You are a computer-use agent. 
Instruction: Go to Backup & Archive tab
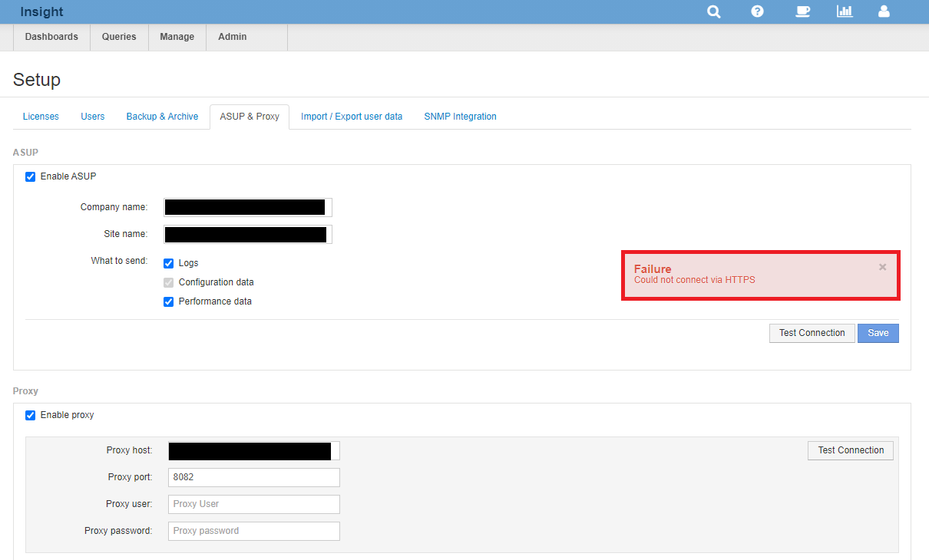click(x=162, y=117)
